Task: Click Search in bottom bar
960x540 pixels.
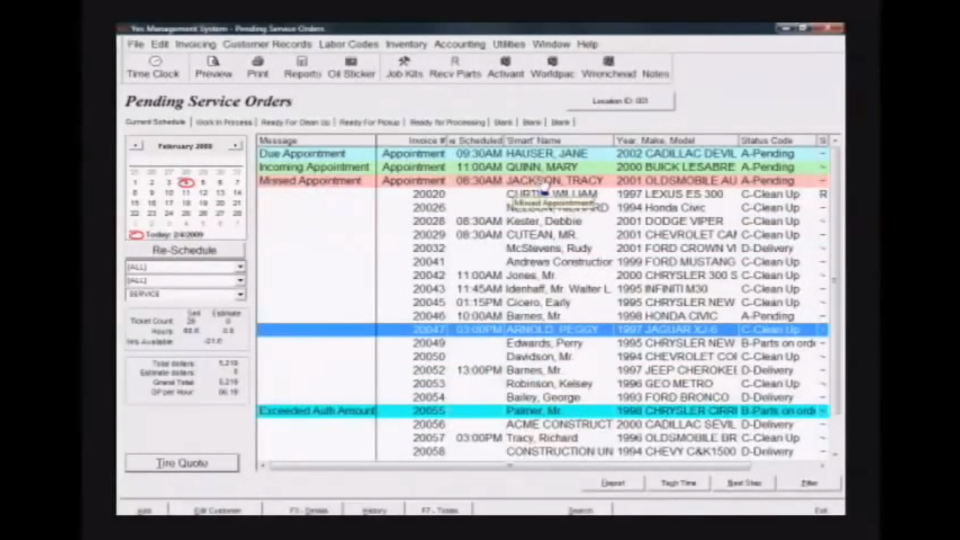Action: [580, 510]
